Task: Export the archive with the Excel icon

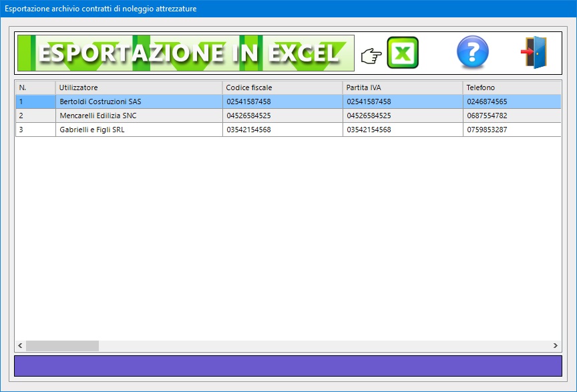Action: click(403, 53)
